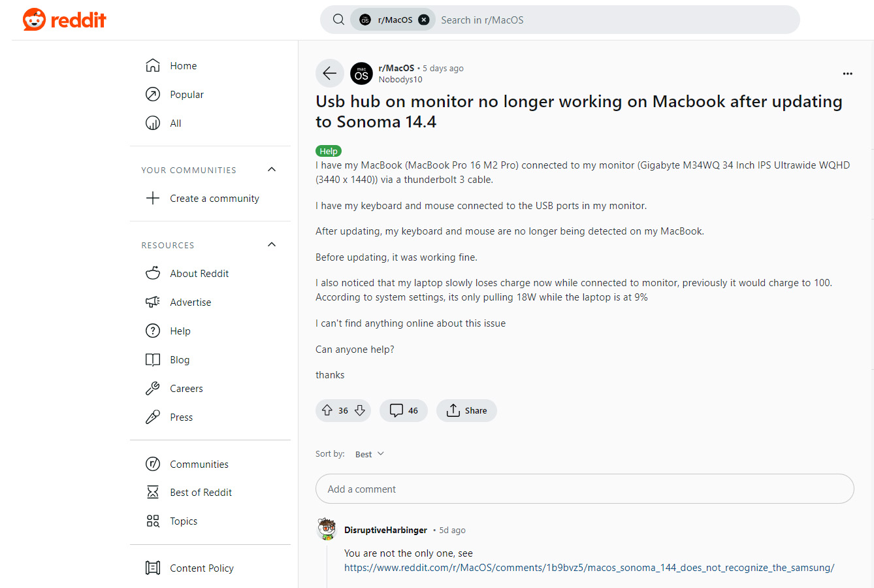Click DisruptiveHarbinger's avatar

coord(327,529)
